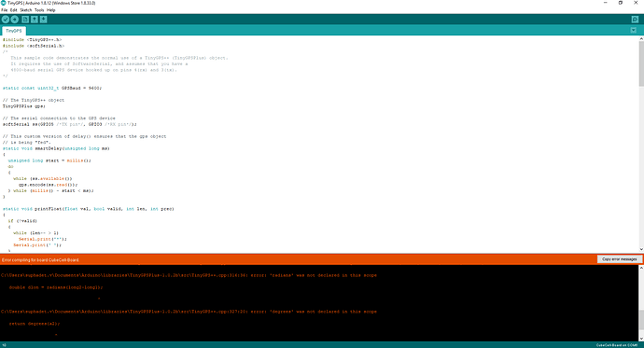
Task: Click the editor vertical scrollbar thumb
Action: pos(641,63)
